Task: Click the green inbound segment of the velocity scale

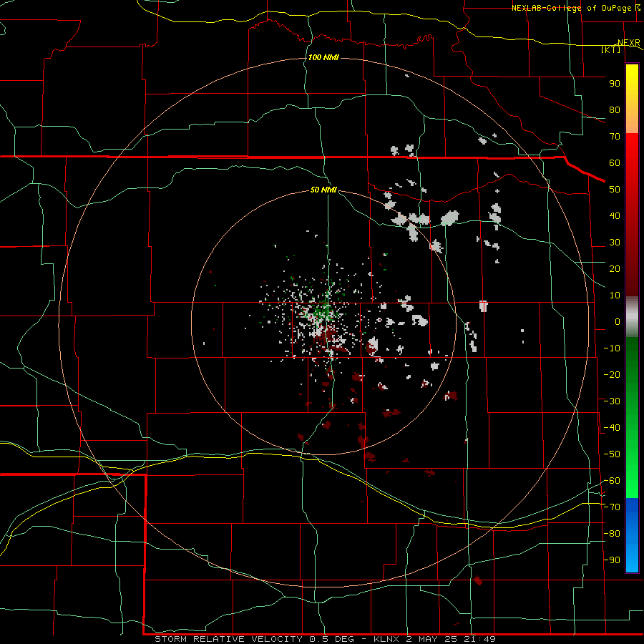Action: click(632, 417)
